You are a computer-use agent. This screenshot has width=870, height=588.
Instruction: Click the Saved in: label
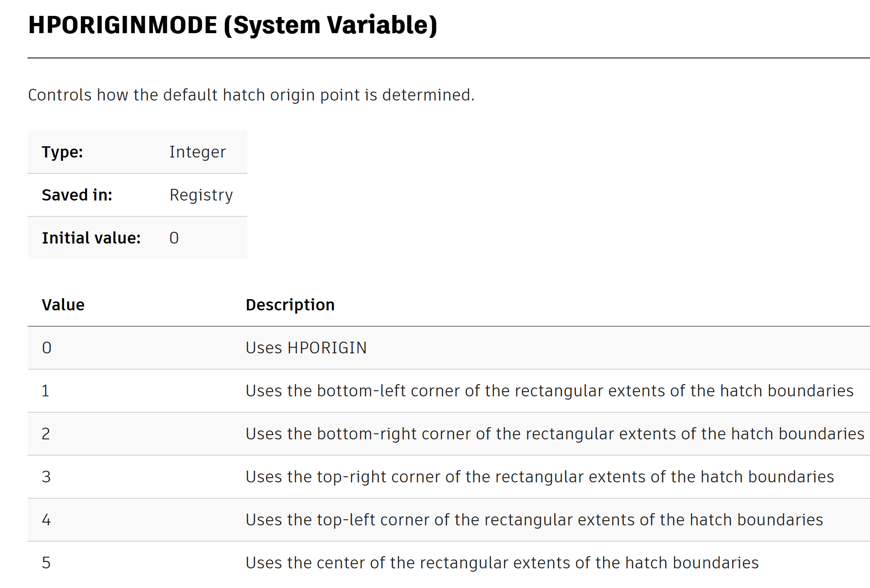pyautogui.click(x=77, y=195)
